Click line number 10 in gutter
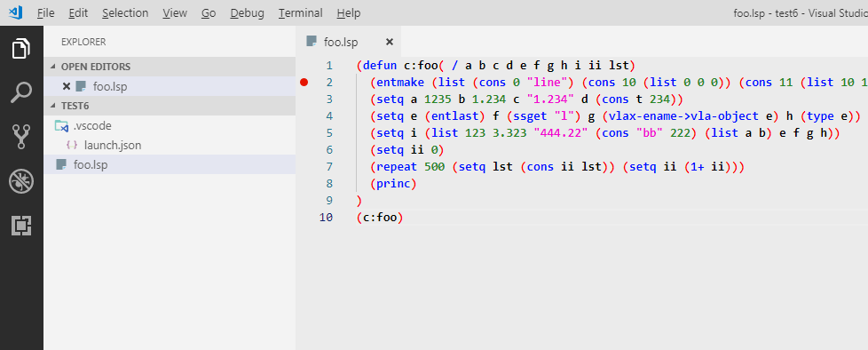The width and height of the screenshot is (868, 350). [x=326, y=218]
